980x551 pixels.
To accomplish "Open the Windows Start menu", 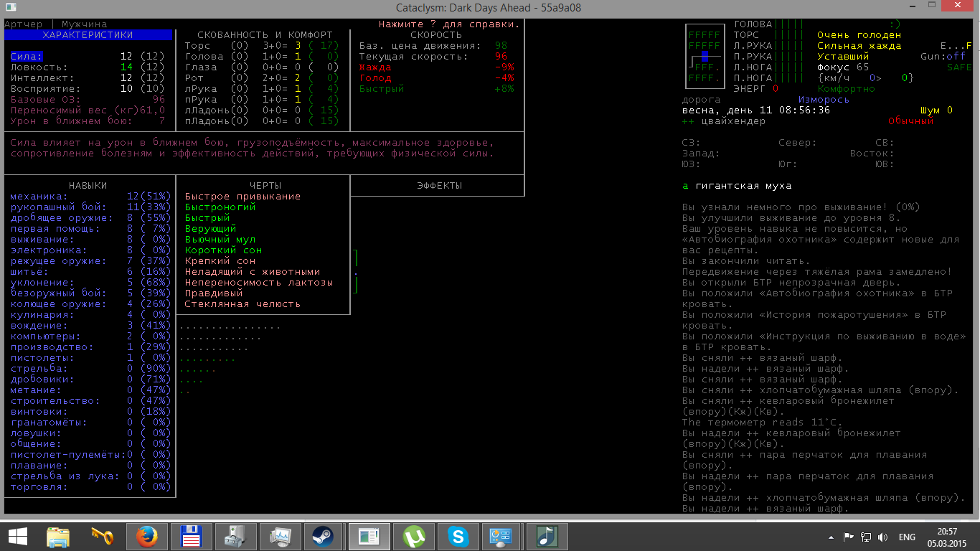I will pos(17,536).
